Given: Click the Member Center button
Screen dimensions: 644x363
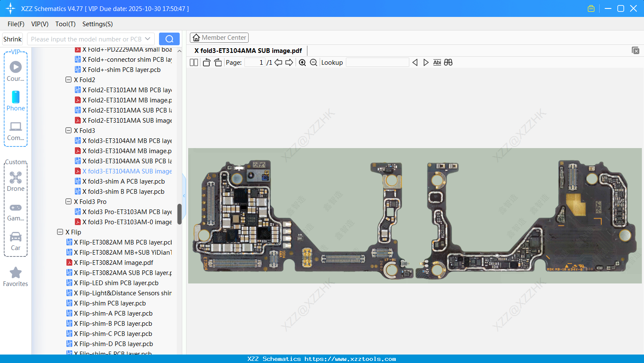Looking at the screenshot, I should tap(219, 38).
